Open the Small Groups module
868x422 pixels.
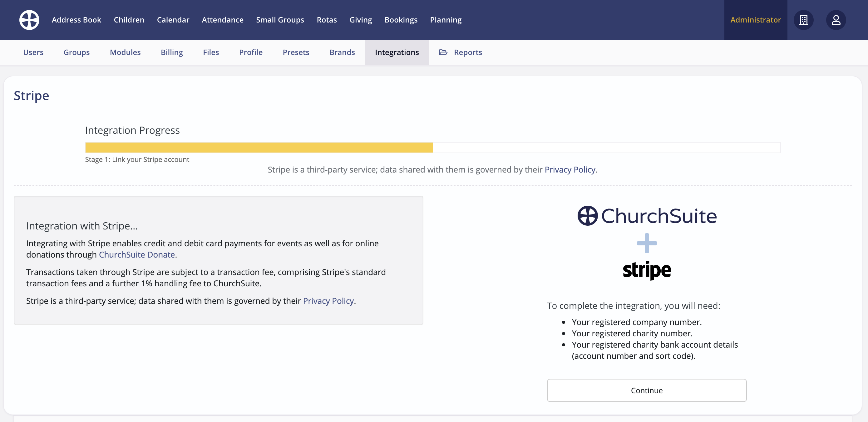tap(280, 20)
